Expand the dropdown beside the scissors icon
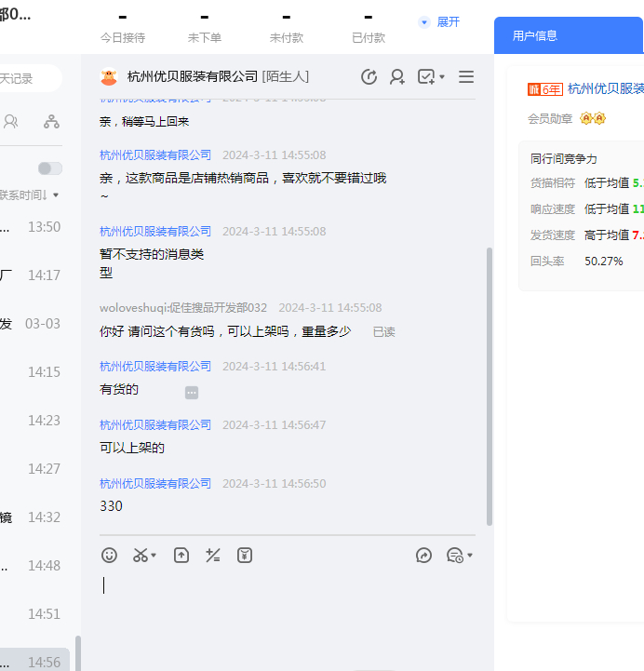Image resolution: width=644 pixels, height=671 pixels. (x=154, y=556)
